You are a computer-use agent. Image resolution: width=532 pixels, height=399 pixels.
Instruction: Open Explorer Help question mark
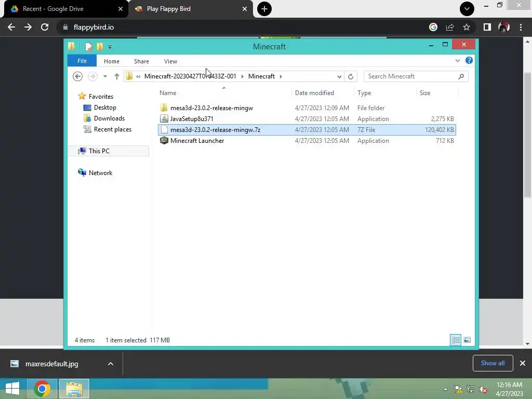tap(469, 60)
